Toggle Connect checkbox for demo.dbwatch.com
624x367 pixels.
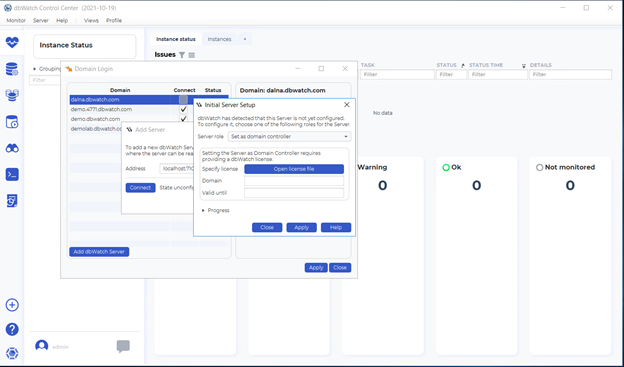(183, 119)
